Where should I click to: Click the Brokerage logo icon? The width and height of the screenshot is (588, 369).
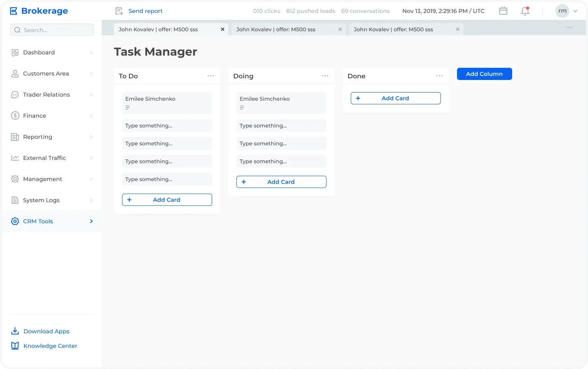tap(14, 11)
